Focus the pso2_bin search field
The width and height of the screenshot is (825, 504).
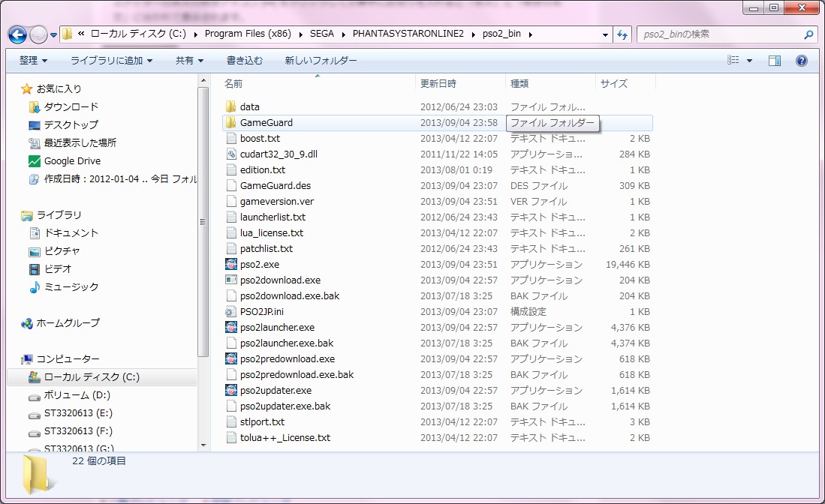[719, 34]
